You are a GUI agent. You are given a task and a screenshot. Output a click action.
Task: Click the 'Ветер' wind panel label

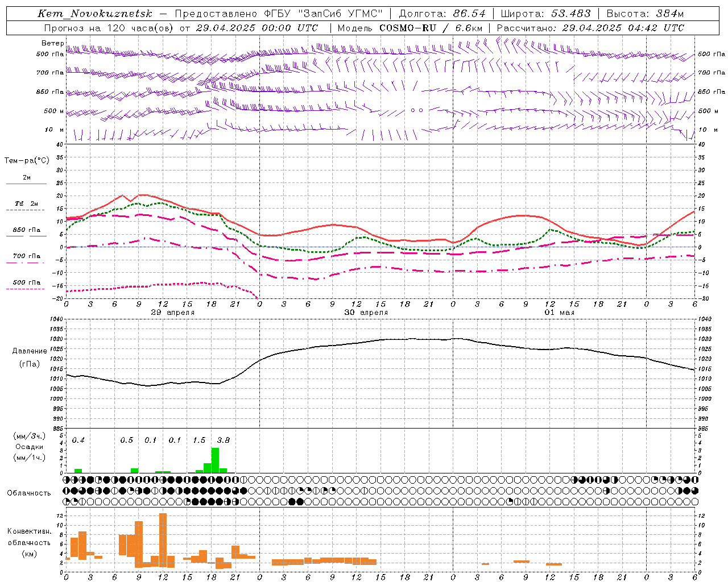[x=52, y=43]
